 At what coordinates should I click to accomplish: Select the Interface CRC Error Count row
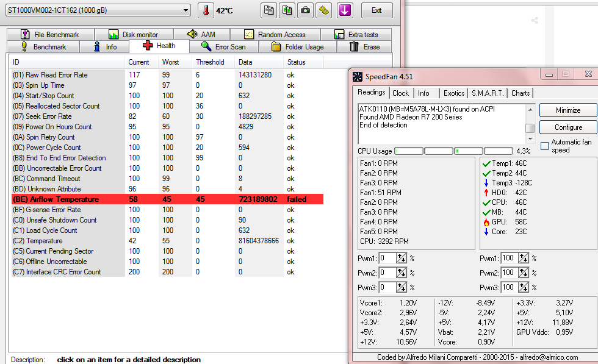167,272
